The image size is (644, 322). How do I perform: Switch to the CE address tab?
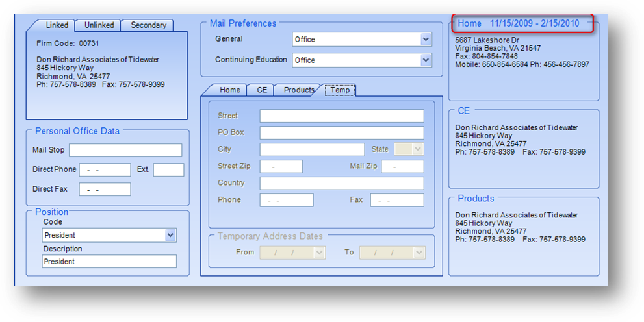[x=262, y=90]
